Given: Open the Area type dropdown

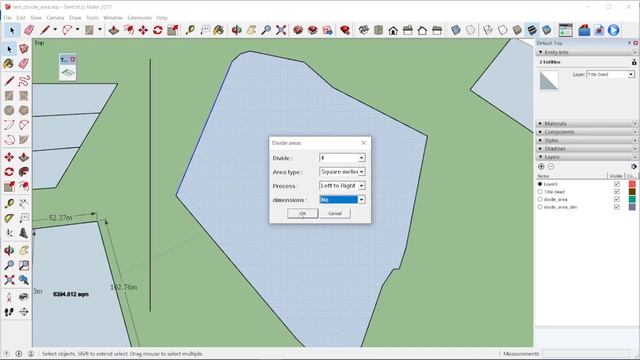Looking at the screenshot, I should [361, 172].
